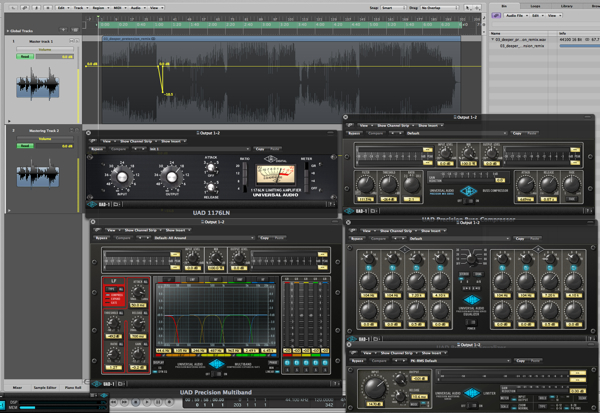Screen dimensions: 600x413
Task: Open the Track menu in arrange toolbar
Action: coord(80,7)
